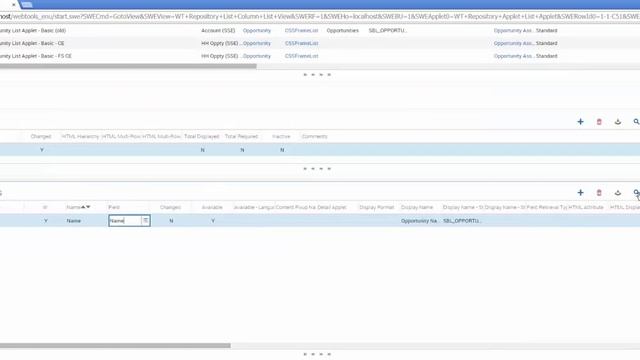The width and height of the screenshot is (640, 360).
Task: Click Name cell in list column row
Action: [x=73, y=221]
